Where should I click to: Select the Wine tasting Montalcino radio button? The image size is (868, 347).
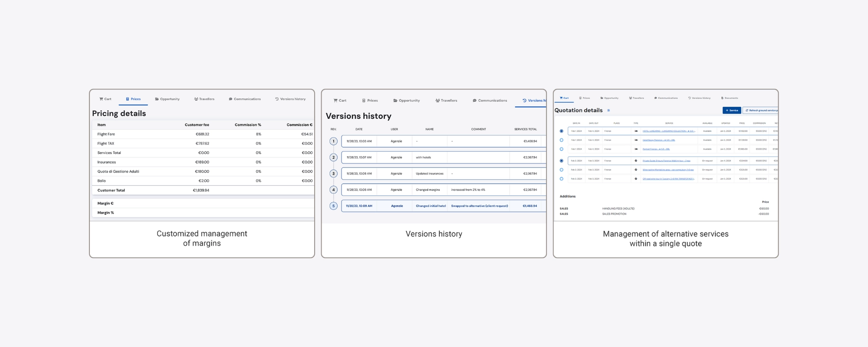562,170
